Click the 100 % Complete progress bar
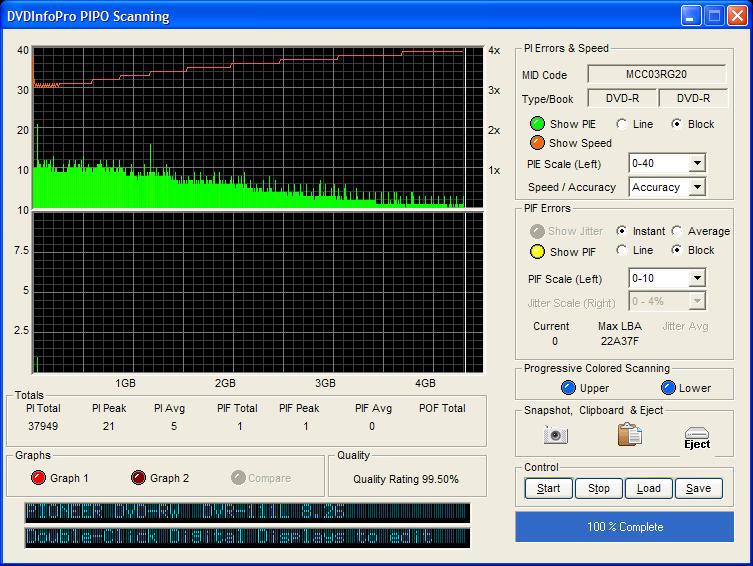This screenshot has width=753, height=566. pyautogui.click(x=625, y=527)
